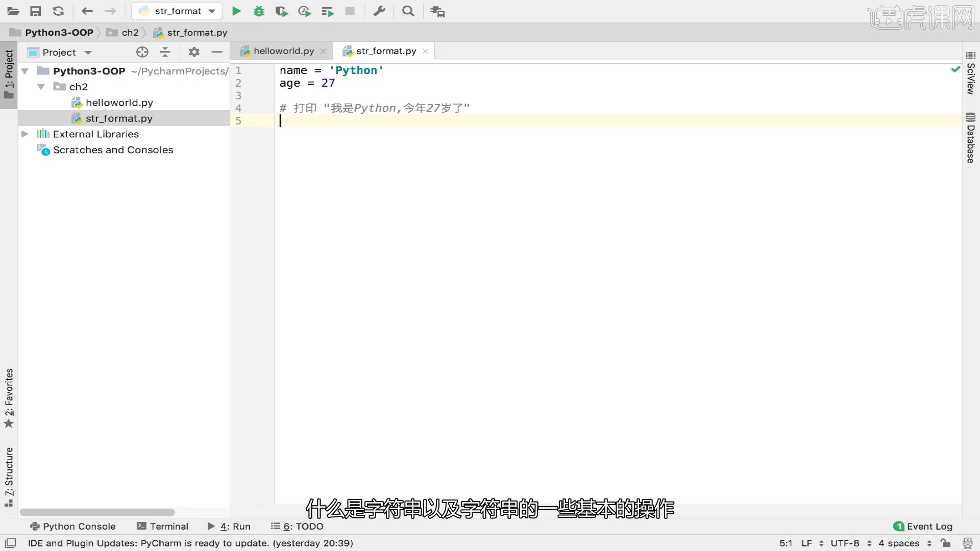
Task: Open the Terminal tool window
Action: [168, 526]
